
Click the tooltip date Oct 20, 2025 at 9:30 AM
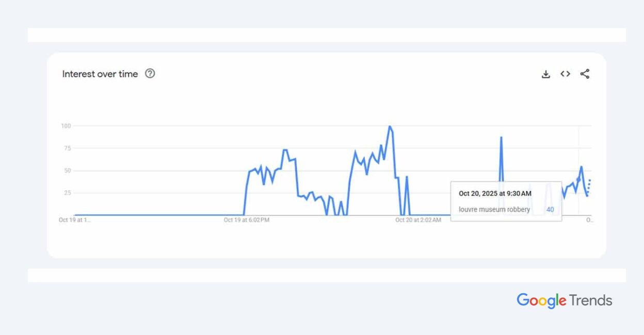tap(495, 194)
